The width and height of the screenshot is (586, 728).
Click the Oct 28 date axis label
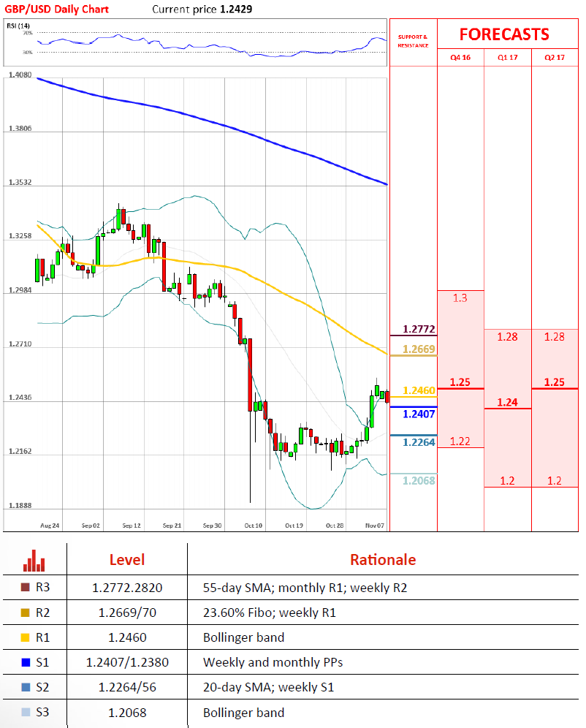click(335, 526)
